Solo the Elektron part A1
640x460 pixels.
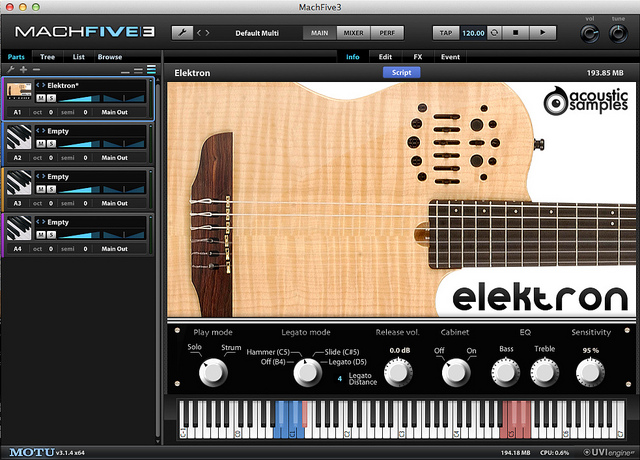click(x=51, y=98)
